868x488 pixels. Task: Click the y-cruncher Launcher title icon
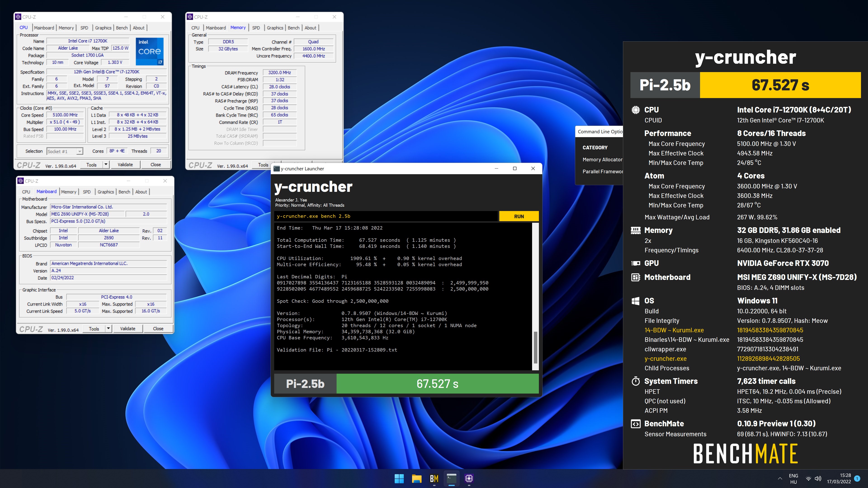[x=277, y=169]
